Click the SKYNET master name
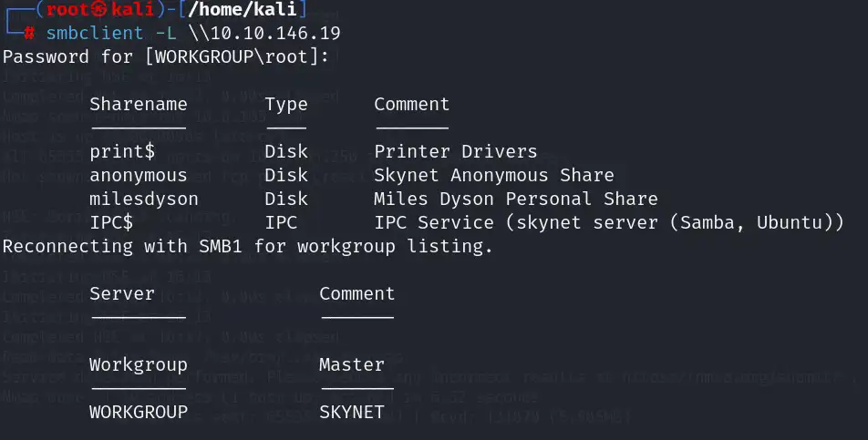 [351, 412]
